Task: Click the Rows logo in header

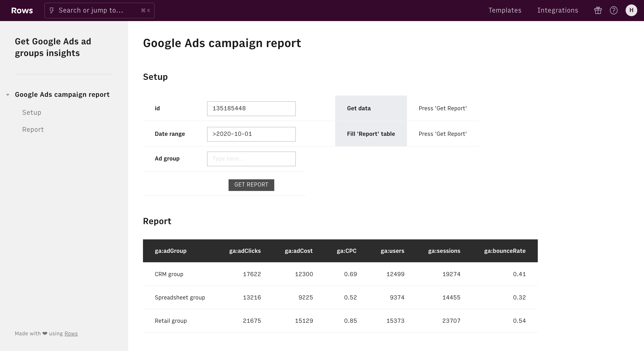Action: (22, 11)
